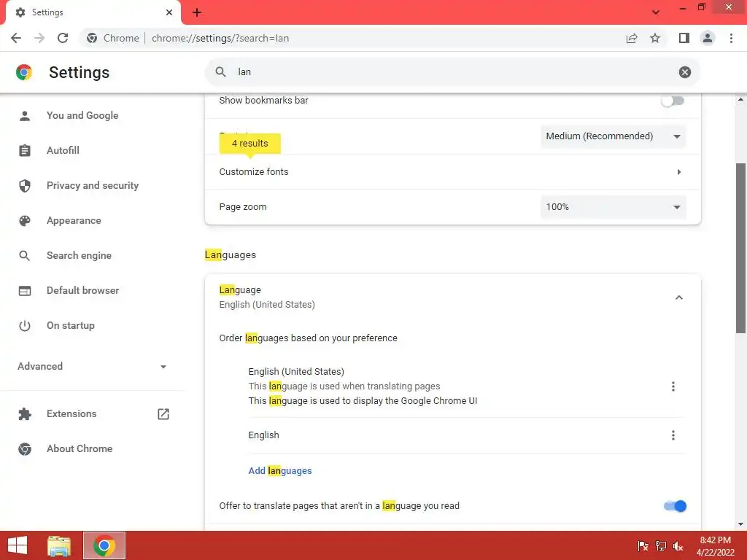Clear the settings search with X icon
The image size is (747, 560).
click(684, 72)
